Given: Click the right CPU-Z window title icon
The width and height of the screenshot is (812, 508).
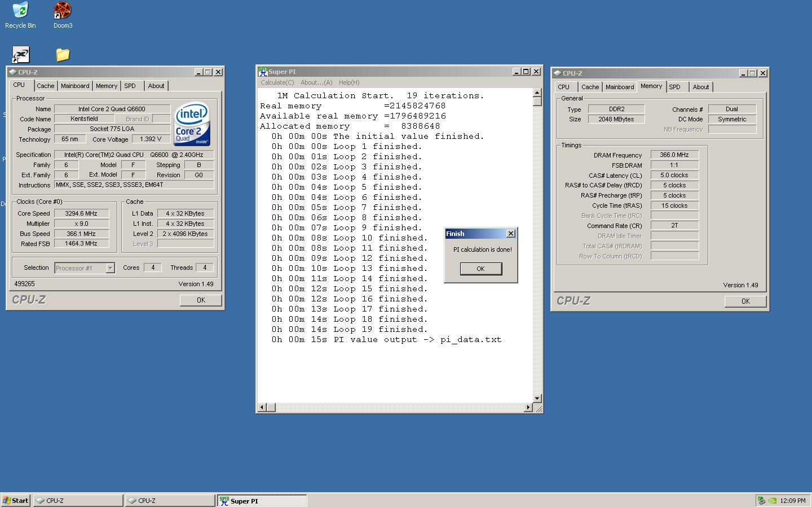Looking at the screenshot, I should coord(557,73).
